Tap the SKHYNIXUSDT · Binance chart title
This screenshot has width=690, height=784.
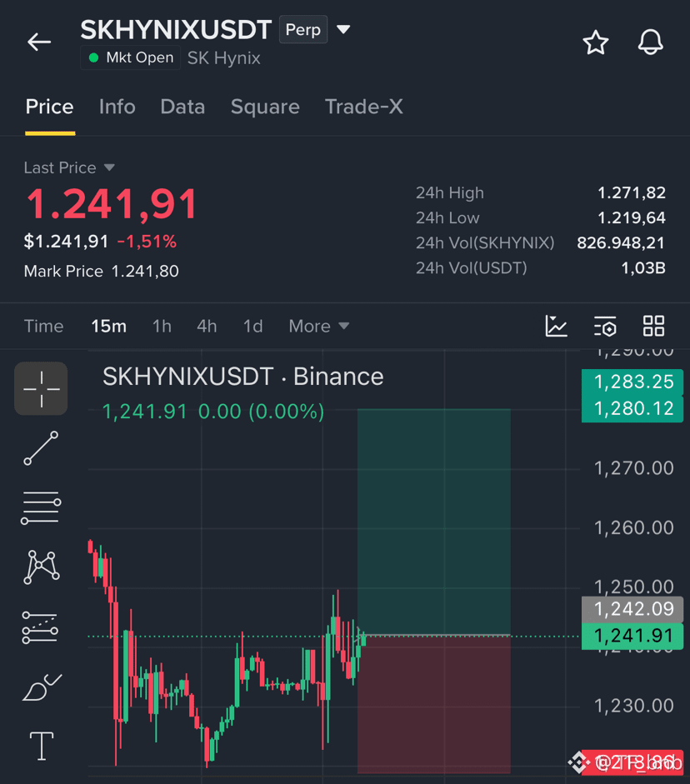243,377
